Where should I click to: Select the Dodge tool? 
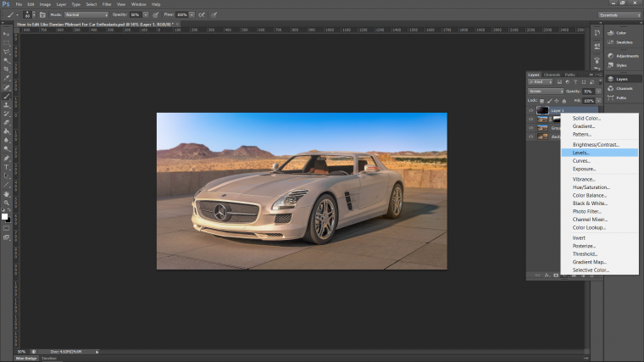pos(6,148)
